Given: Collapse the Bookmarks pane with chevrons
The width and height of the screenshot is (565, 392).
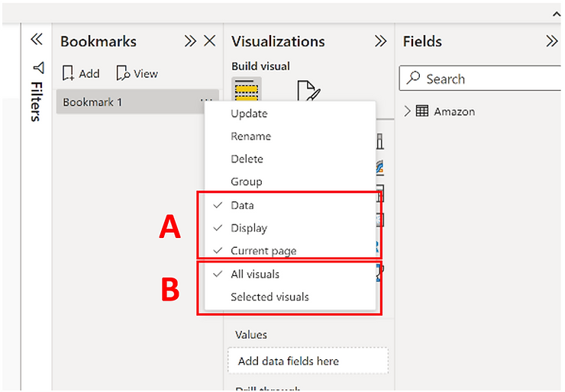Looking at the screenshot, I should click(190, 41).
